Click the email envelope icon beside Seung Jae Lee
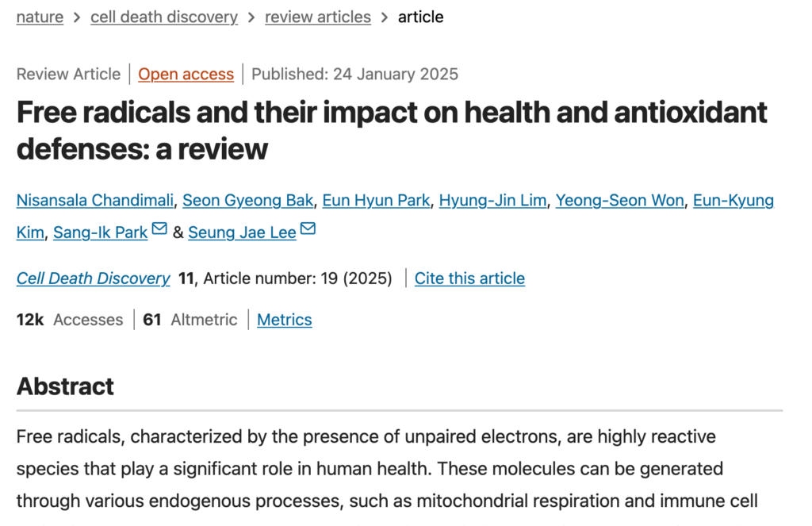Image resolution: width=812 pixels, height=526 pixels. coord(308,229)
